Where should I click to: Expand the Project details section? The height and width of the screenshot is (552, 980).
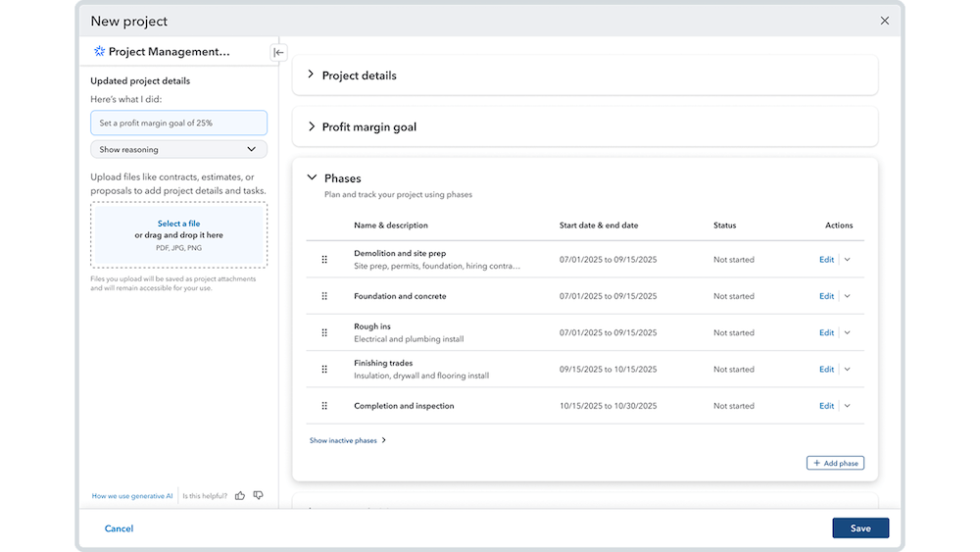coord(311,75)
